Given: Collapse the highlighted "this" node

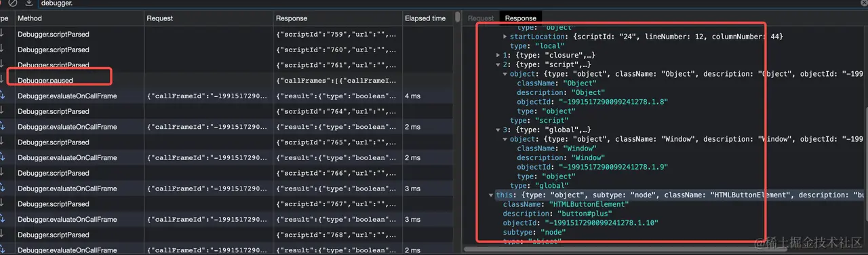Looking at the screenshot, I should [491, 195].
